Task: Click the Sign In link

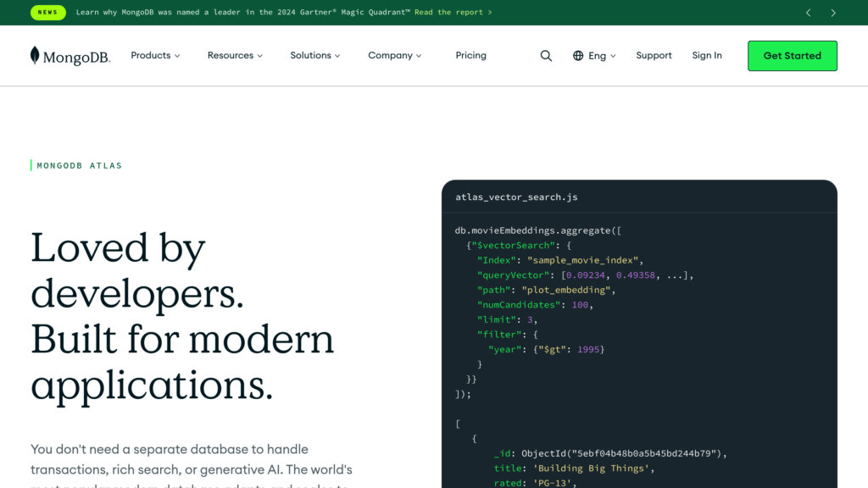Action: [707, 56]
